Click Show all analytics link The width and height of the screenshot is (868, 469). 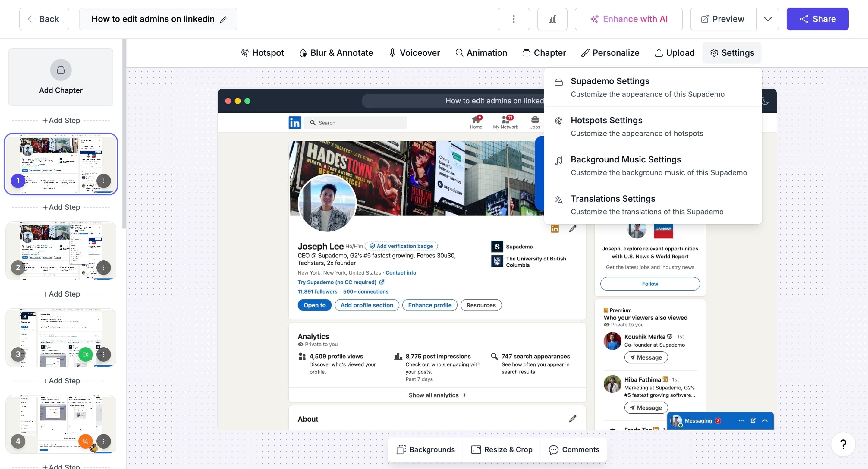pyautogui.click(x=437, y=395)
